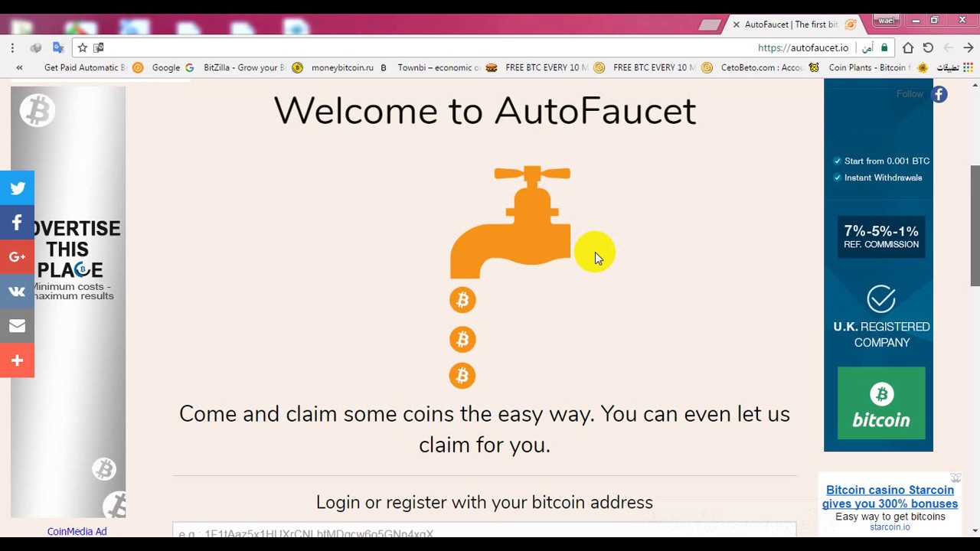Open the moneybitcoin.ru bookmark

349,67
